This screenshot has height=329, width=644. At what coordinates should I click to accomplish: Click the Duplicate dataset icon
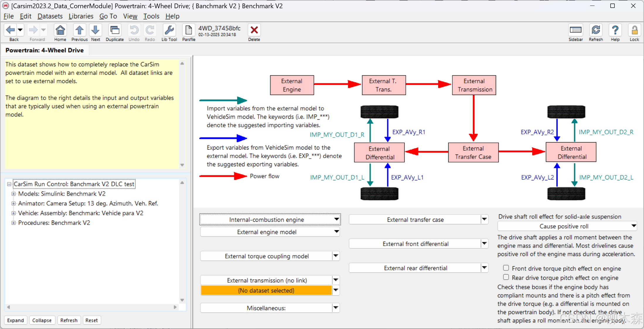point(115,30)
